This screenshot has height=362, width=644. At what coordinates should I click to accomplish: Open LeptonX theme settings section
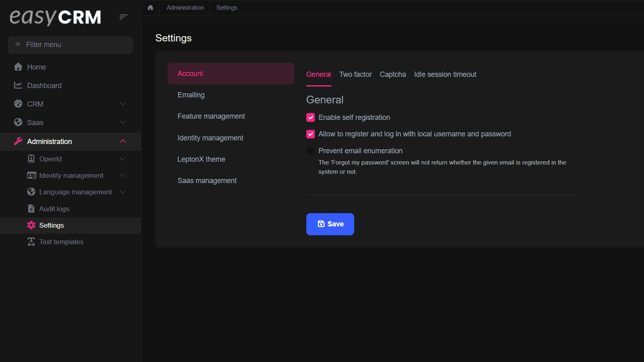(x=231, y=159)
